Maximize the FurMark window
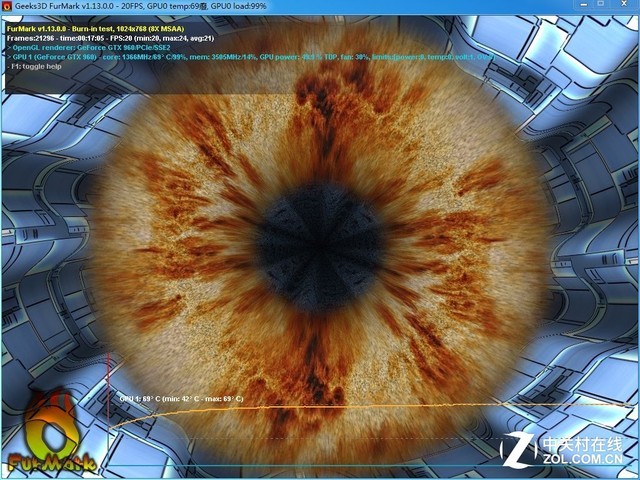 coord(601,4)
